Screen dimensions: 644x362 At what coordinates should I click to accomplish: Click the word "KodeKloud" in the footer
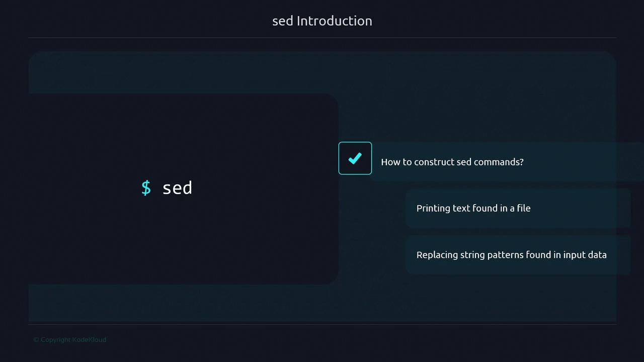pos(89,340)
